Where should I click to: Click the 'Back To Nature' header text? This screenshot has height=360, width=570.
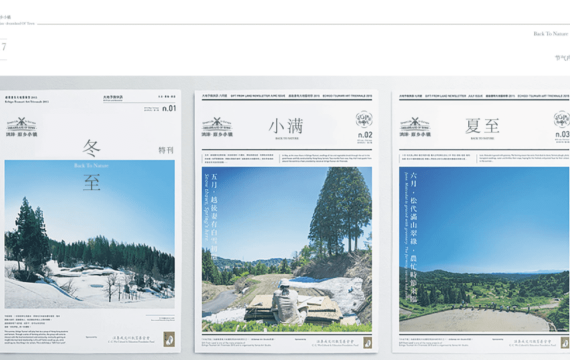(550, 34)
